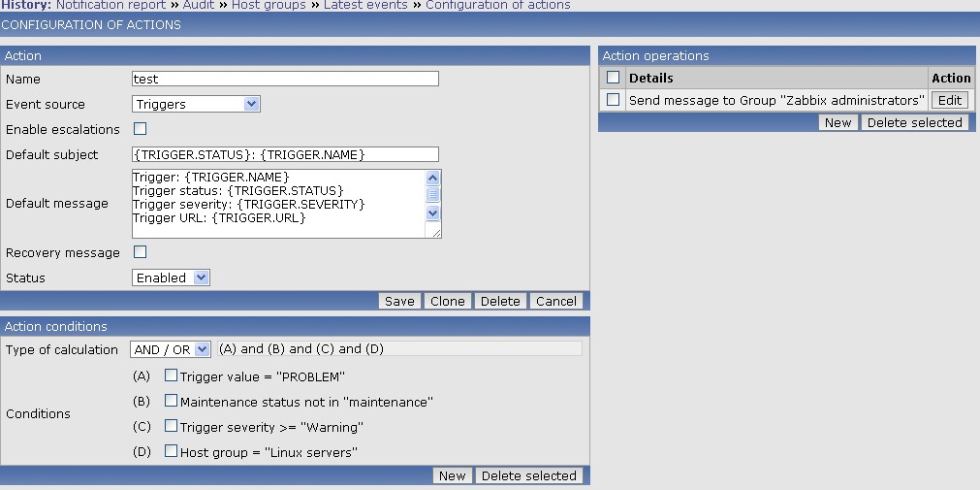Click Delete selected in Action conditions
This screenshot has width=980, height=490.
pos(528,475)
